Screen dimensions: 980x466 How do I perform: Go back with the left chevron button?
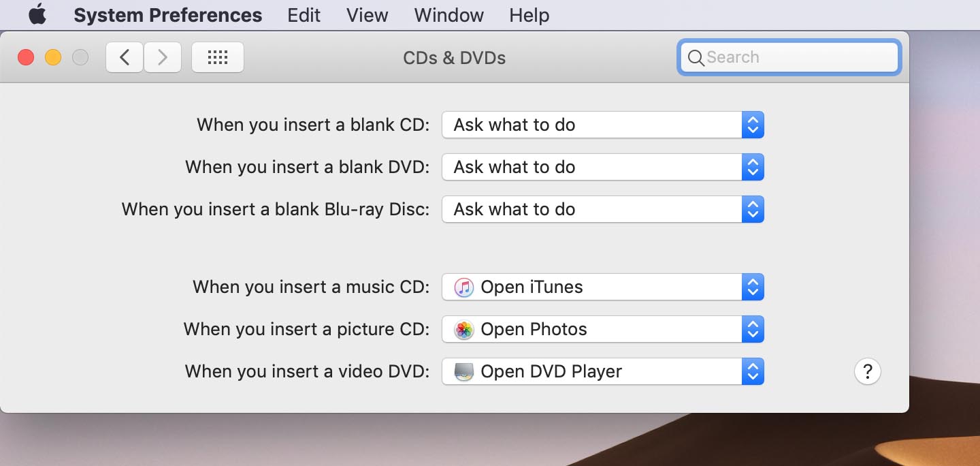[x=125, y=57]
